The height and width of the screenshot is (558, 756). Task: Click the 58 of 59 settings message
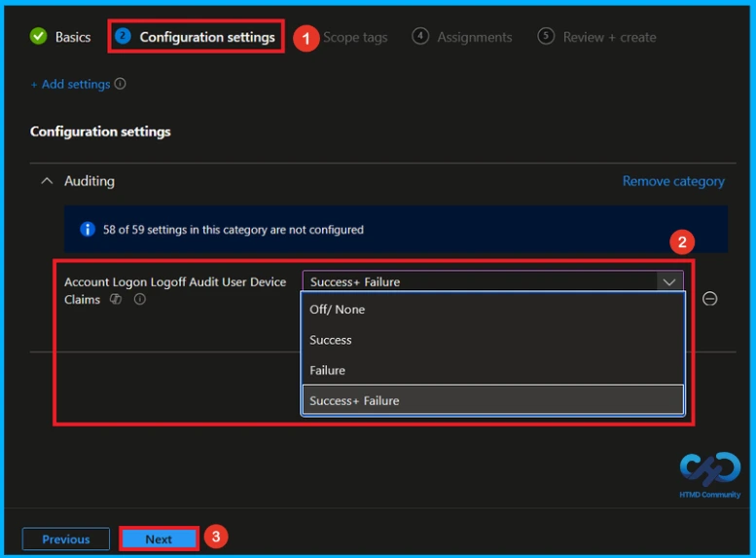pos(233,229)
